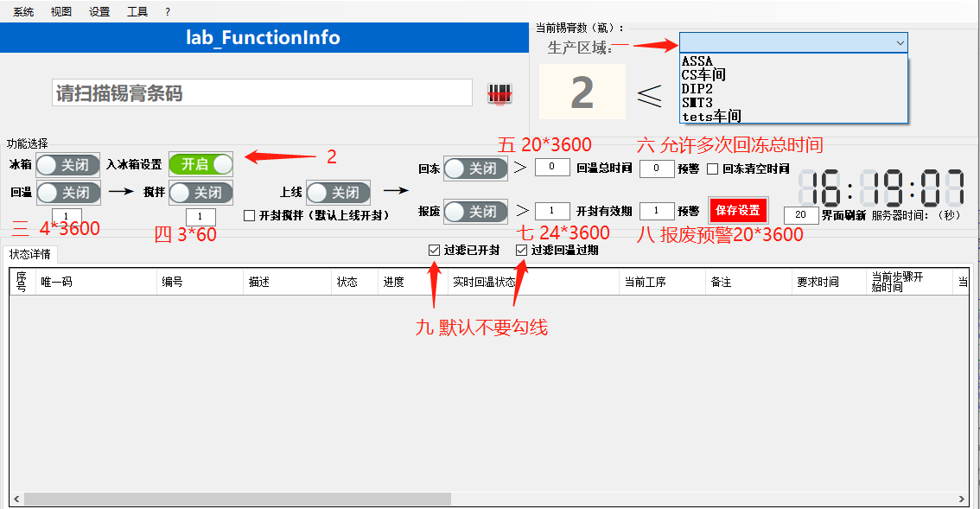980x509 pixels.
Task: Toggle the 回温 switch
Action: coord(68,192)
